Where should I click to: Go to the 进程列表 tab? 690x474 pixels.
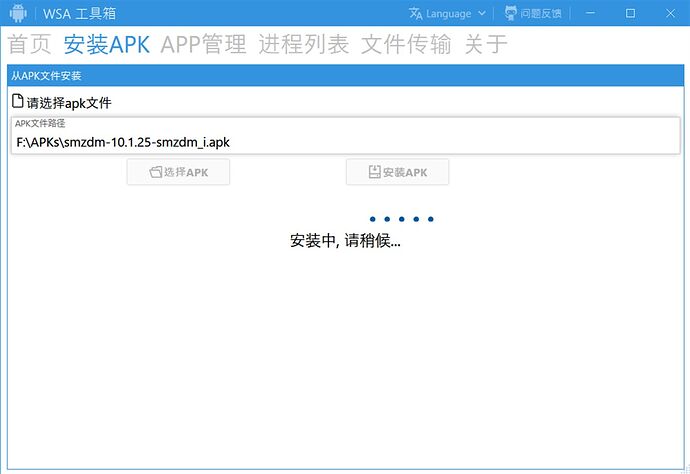[304, 44]
